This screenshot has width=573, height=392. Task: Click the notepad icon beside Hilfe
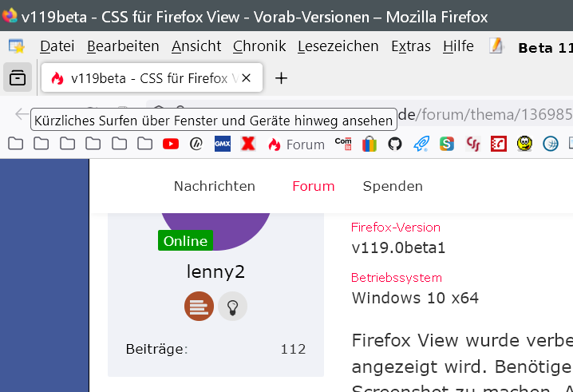coord(496,46)
